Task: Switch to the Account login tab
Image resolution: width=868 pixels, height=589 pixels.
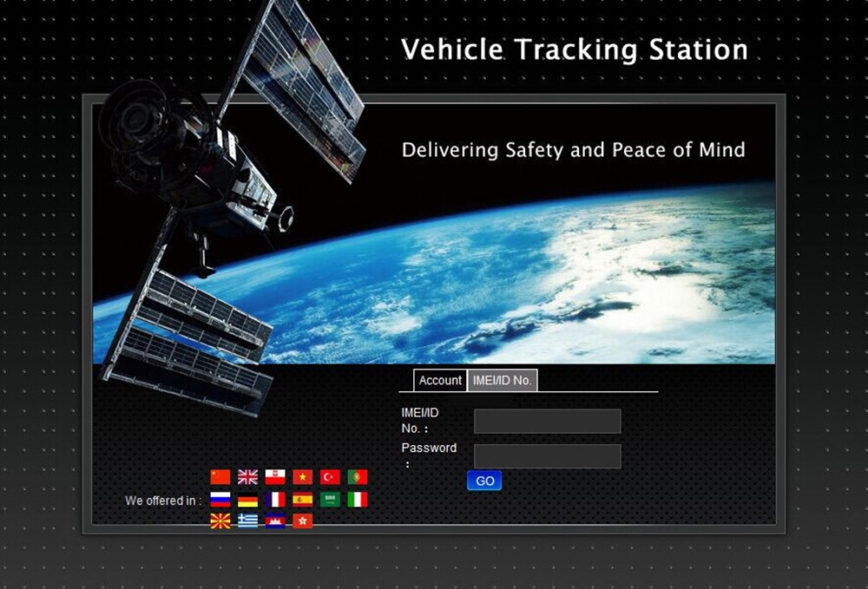Action: (440, 381)
